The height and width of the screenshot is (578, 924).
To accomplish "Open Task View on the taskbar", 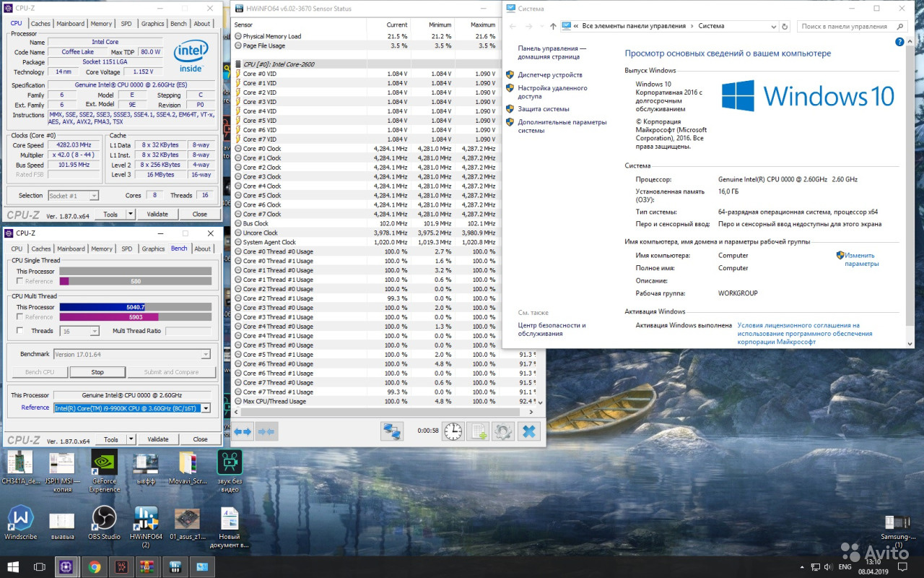I will point(39,566).
